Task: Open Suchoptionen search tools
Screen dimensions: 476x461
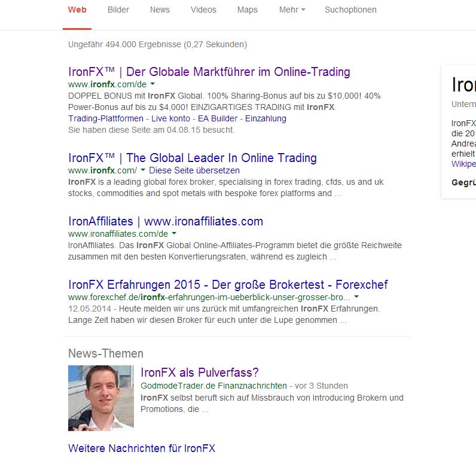Action: pyautogui.click(x=350, y=10)
